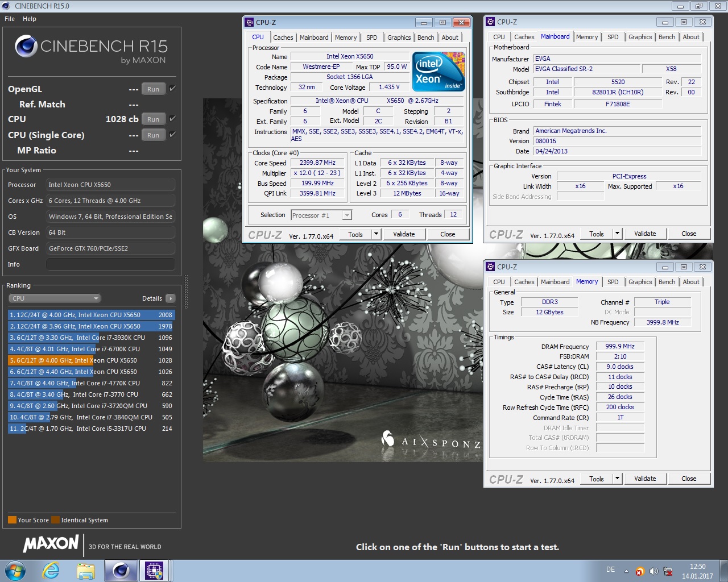Click CPU-Z title icon of CPU window
The height and width of the screenshot is (582, 728).
pos(249,22)
